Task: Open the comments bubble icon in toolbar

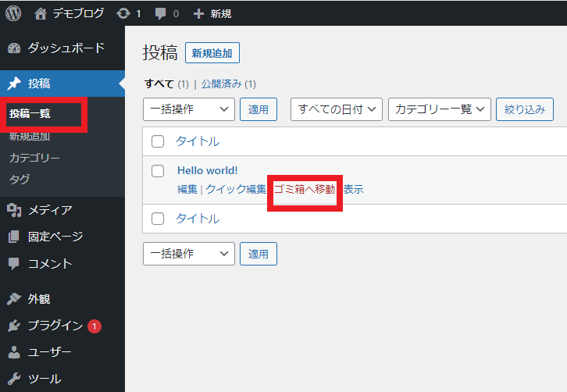Action: (159, 13)
